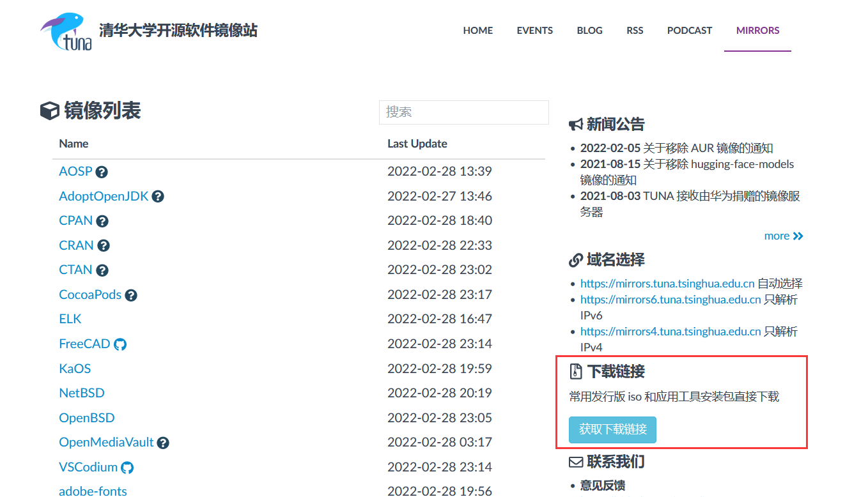This screenshot has width=868, height=497.
Task: Click GitHub icon next to VSCodium
Action: (x=127, y=468)
